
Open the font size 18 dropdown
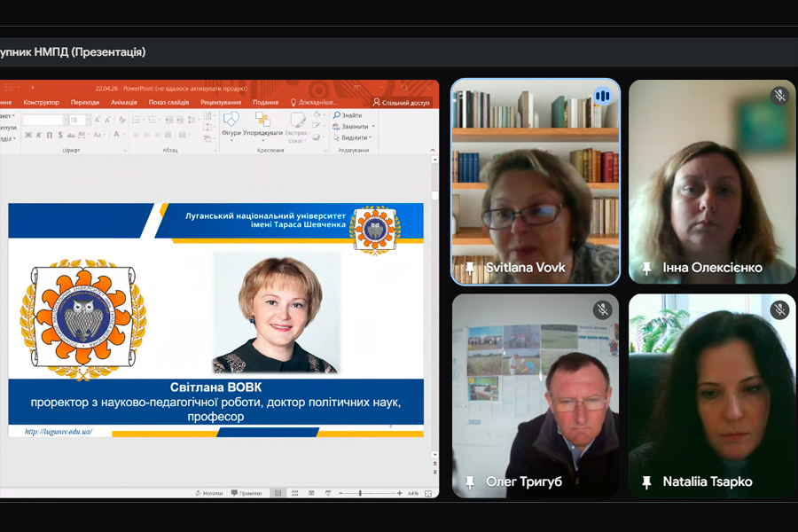[x=88, y=121]
